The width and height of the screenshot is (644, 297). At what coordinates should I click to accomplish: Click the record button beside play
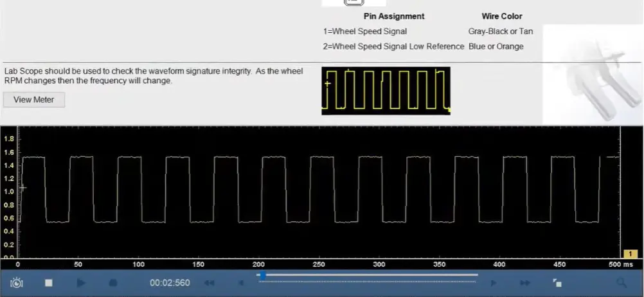pyautogui.click(x=113, y=282)
